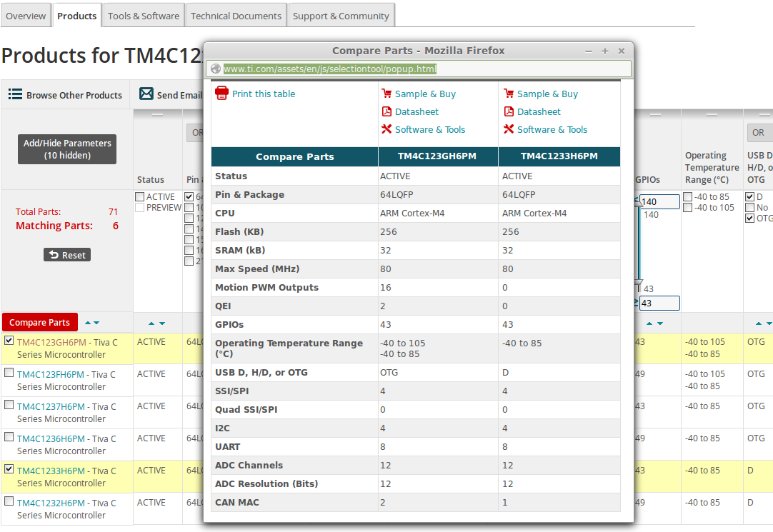Viewport: 773px width, 532px height.
Task: Open the TM4C123FH6PM product link
Action: (x=51, y=374)
